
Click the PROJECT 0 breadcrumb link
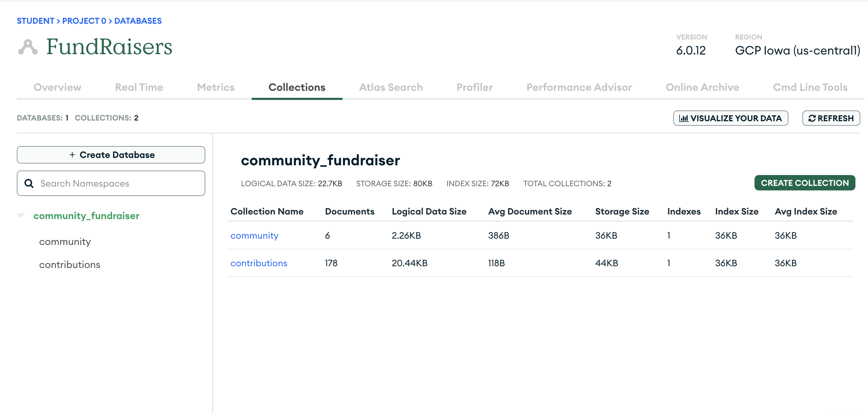pyautogui.click(x=84, y=21)
